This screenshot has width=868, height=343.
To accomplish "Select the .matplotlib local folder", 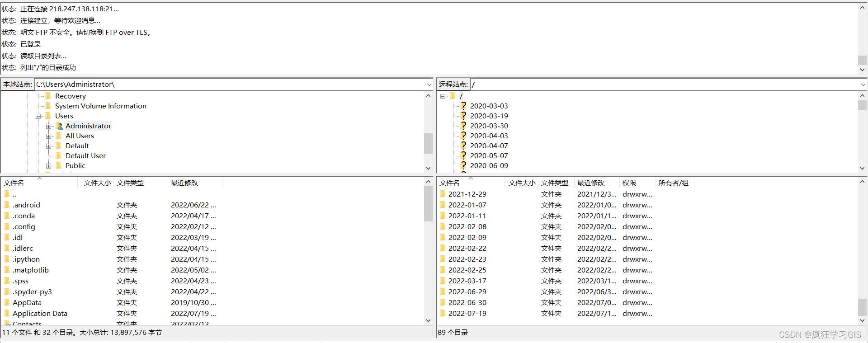I will click(x=30, y=270).
